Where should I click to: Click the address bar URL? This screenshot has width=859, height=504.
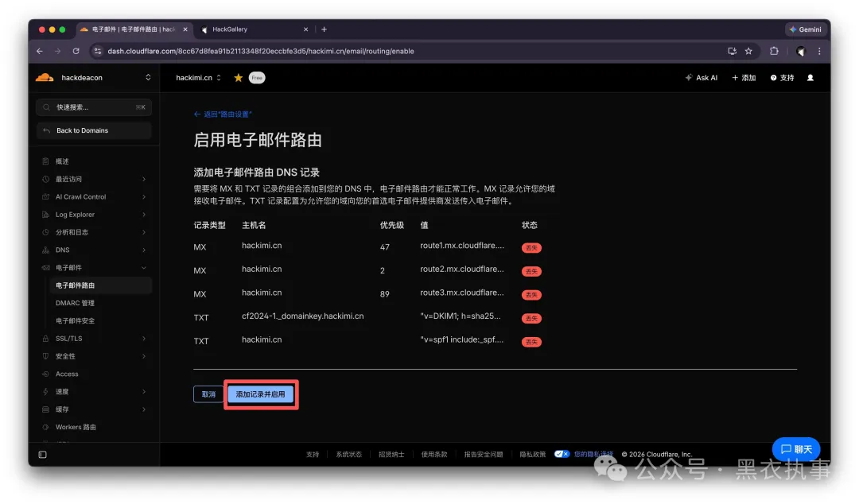click(x=261, y=51)
